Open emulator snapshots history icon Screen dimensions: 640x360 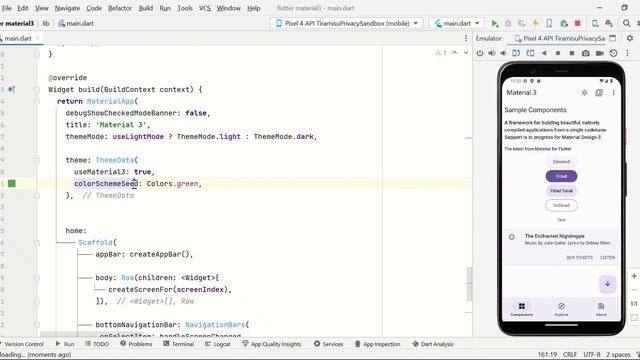pyautogui.click(x=613, y=53)
